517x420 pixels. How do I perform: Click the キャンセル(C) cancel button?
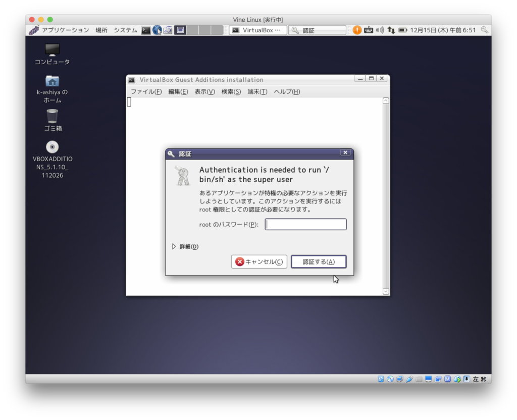(x=259, y=262)
